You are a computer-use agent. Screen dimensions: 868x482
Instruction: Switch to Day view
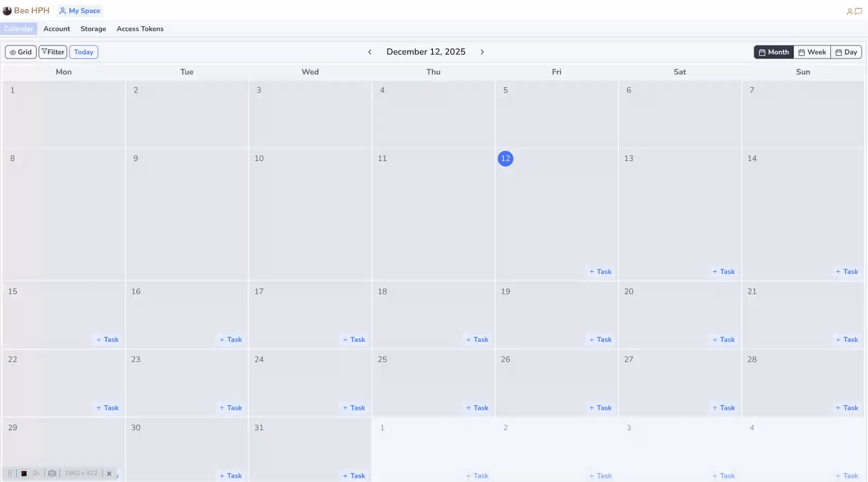pos(846,52)
